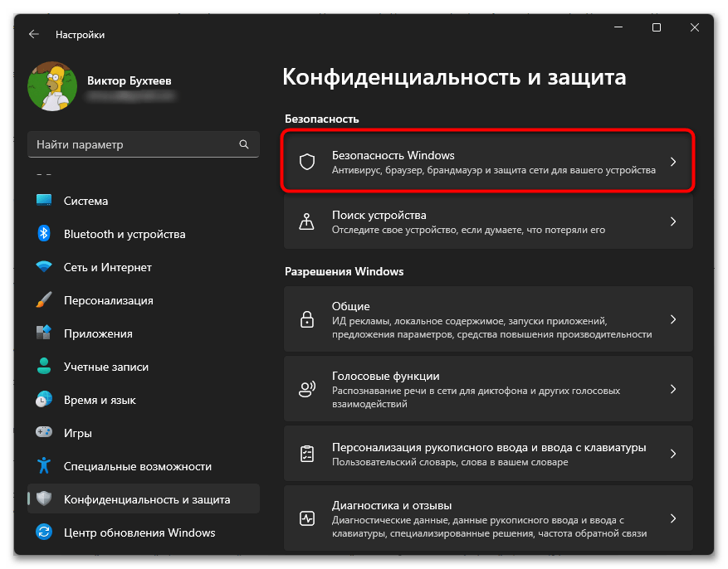Screen dimensions: 728x569
Task: Open the Homer Simpson profile avatar
Action: click(52, 86)
